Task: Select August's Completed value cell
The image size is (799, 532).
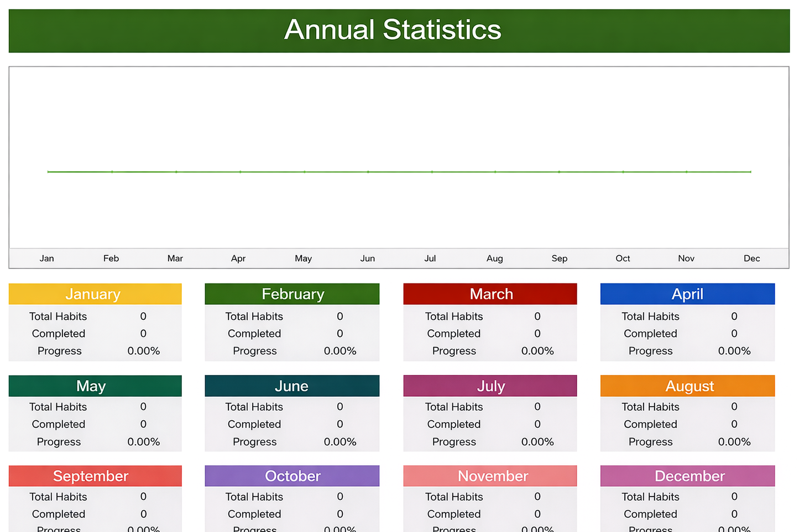Action: 734,424
